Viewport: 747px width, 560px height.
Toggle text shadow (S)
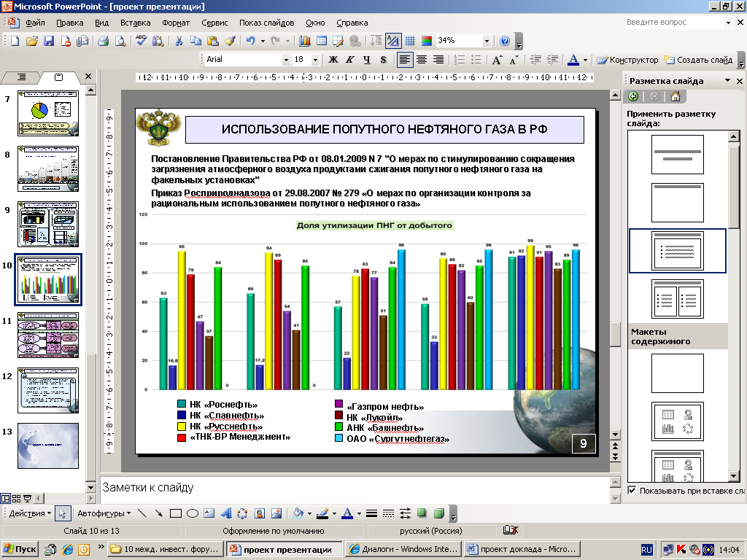pos(383,60)
